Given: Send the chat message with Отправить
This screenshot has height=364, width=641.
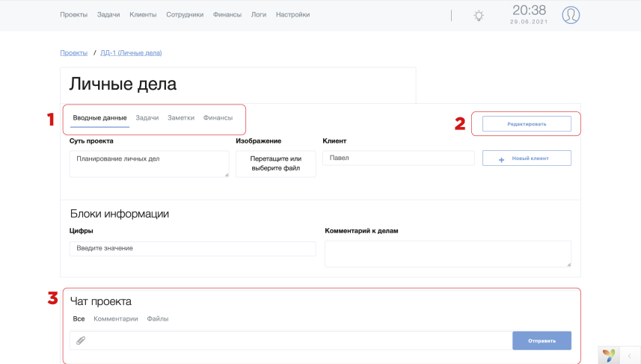Looking at the screenshot, I should pos(542,340).
